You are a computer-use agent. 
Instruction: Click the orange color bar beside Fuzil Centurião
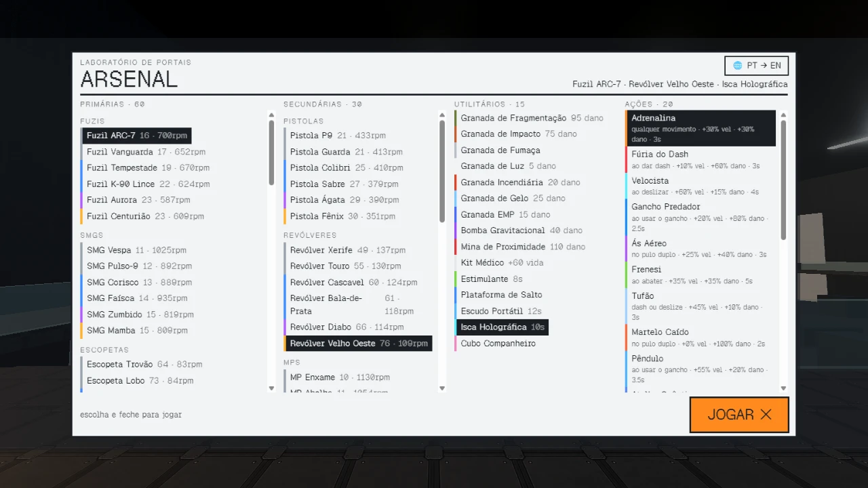pyautogui.click(x=81, y=216)
